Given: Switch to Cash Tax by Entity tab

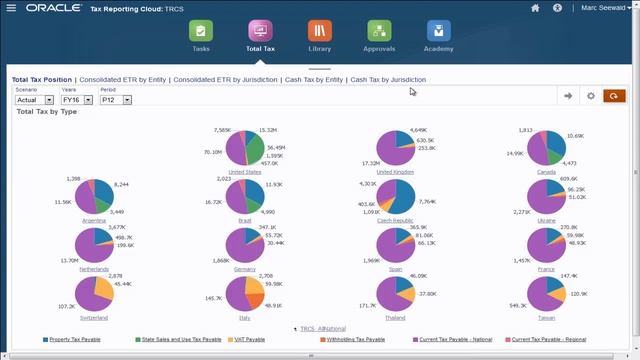Looking at the screenshot, I should pyautogui.click(x=314, y=80).
